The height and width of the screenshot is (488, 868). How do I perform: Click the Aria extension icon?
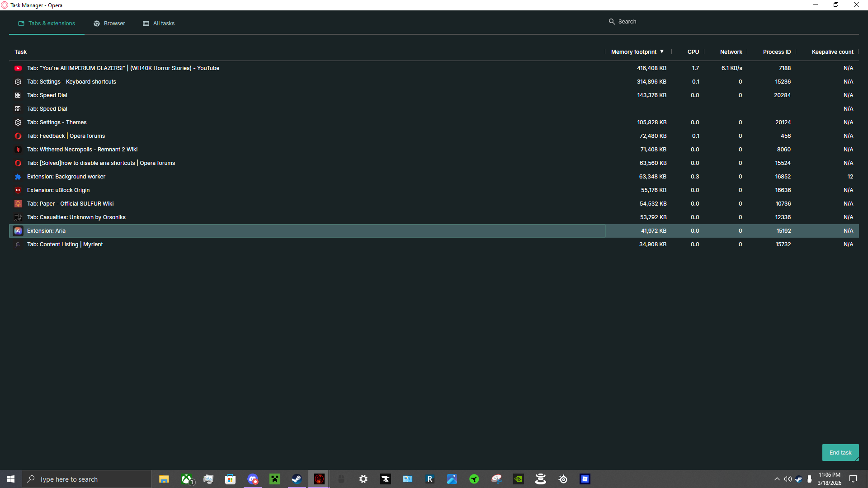pyautogui.click(x=18, y=231)
